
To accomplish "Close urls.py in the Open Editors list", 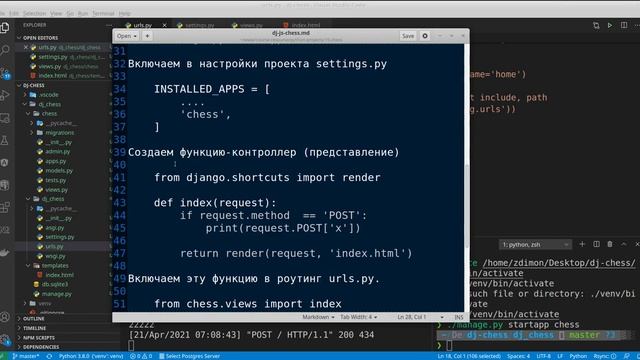I will [x=26, y=47].
